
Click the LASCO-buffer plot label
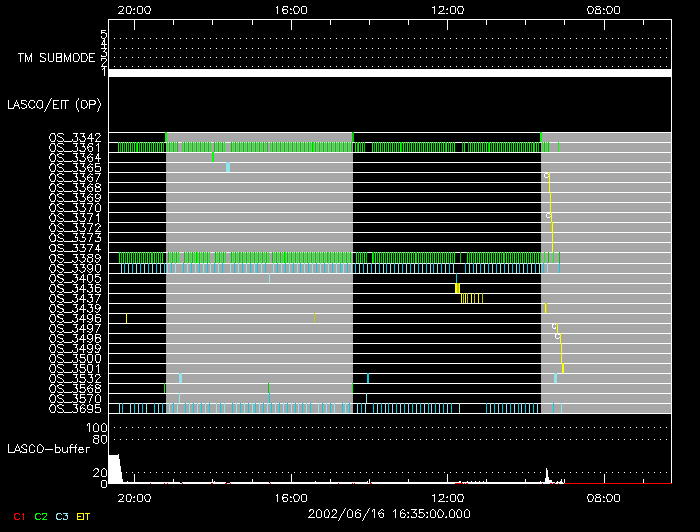coord(49,448)
